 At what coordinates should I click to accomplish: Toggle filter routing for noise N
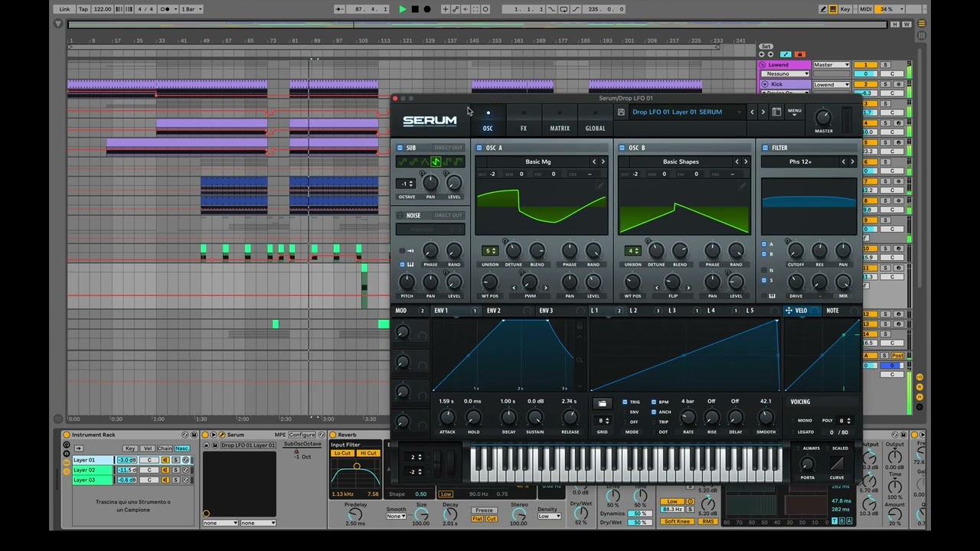pos(764,270)
